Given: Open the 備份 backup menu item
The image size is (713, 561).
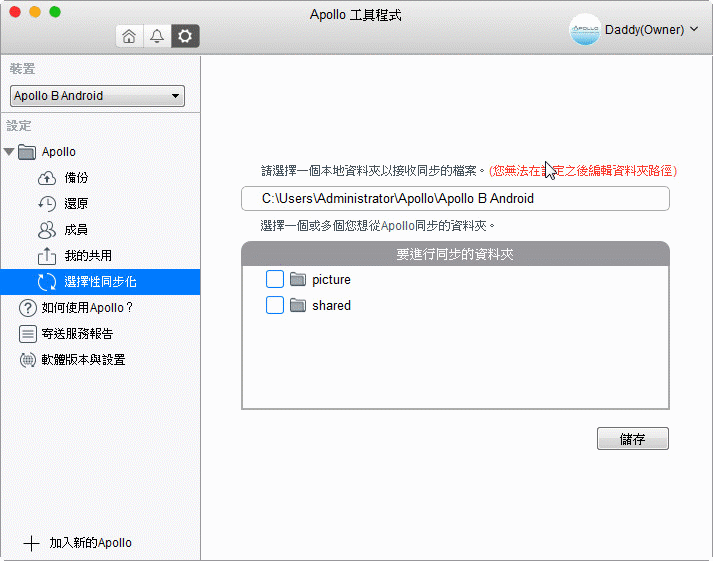Looking at the screenshot, I should tap(100, 178).
